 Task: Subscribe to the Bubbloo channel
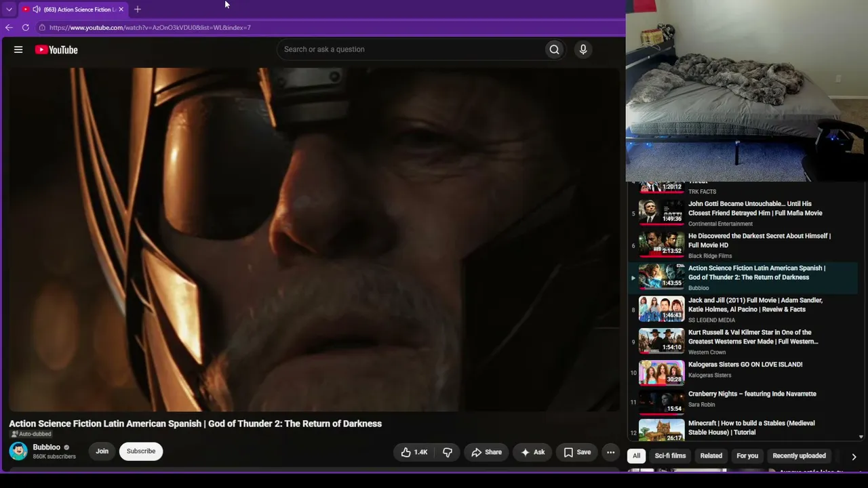coord(141,451)
